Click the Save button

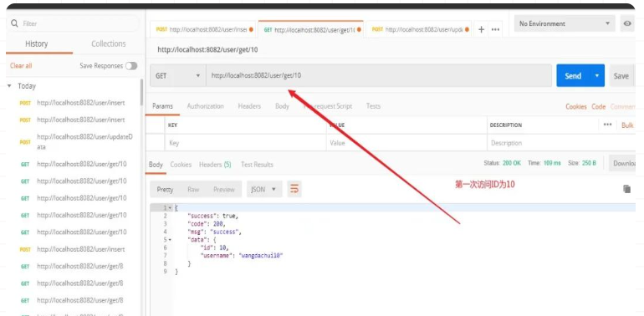(x=621, y=75)
